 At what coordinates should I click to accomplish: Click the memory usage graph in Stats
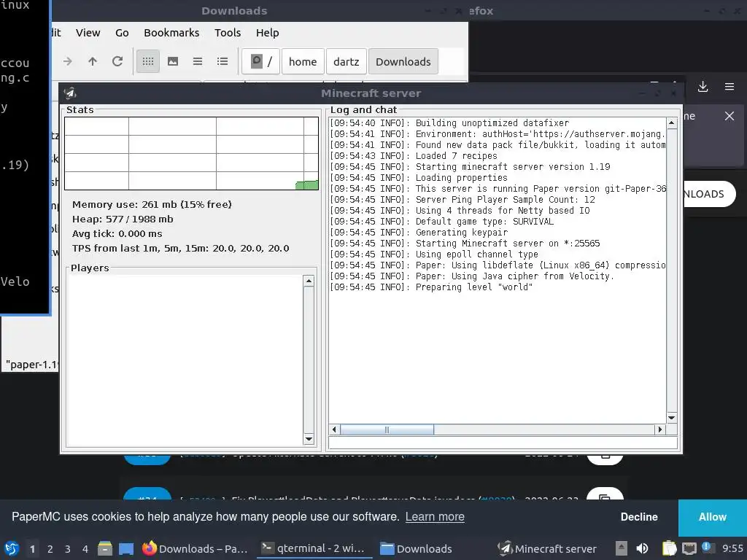pos(192,153)
